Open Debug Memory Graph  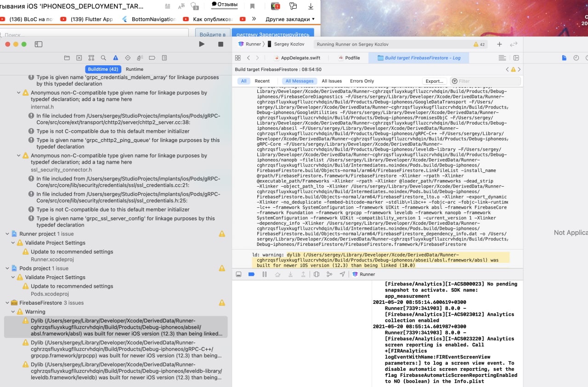point(329,274)
